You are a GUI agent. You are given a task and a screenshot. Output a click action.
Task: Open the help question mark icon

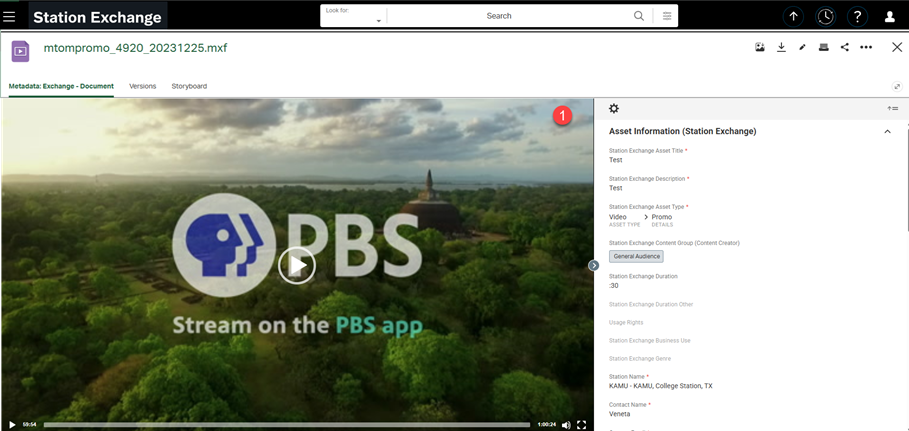pyautogui.click(x=857, y=17)
